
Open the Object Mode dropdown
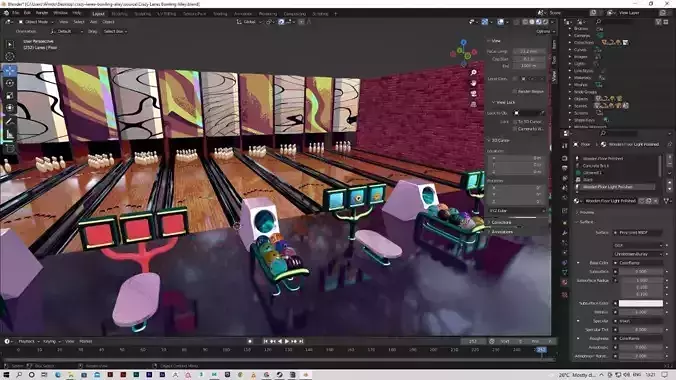(x=36, y=22)
